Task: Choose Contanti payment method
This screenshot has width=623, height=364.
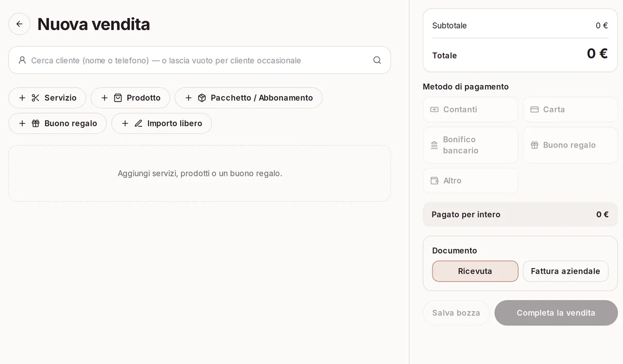Action: pos(470,109)
